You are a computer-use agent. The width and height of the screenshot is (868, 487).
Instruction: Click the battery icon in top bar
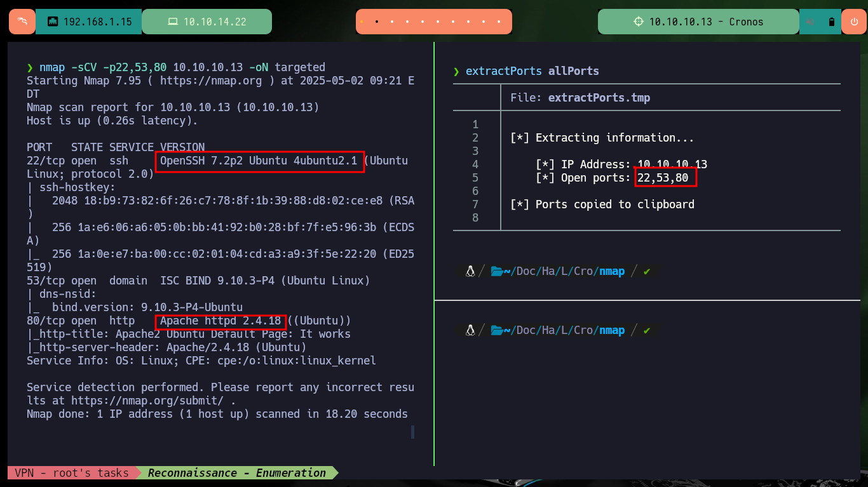[831, 22]
